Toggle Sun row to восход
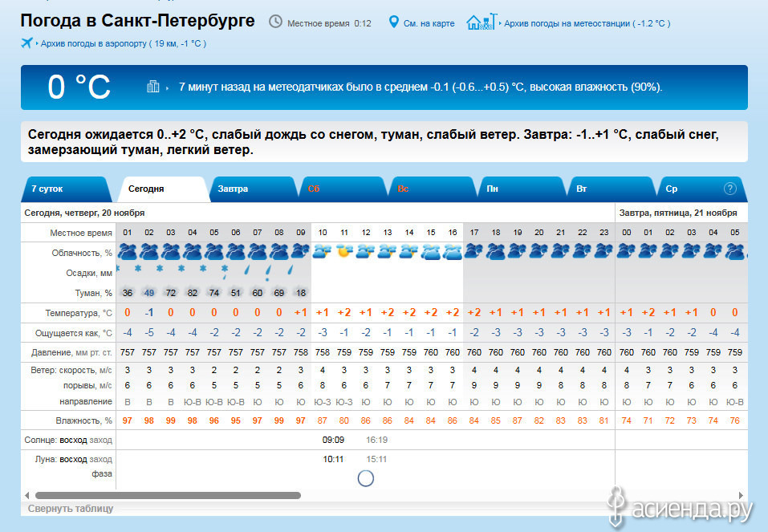The width and height of the screenshot is (768, 532). [74, 440]
